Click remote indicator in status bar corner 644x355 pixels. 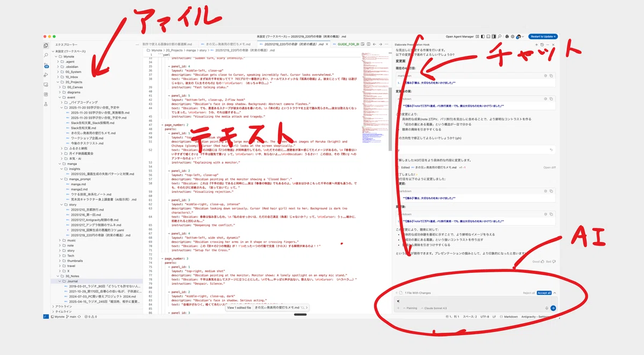click(x=46, y=317)
